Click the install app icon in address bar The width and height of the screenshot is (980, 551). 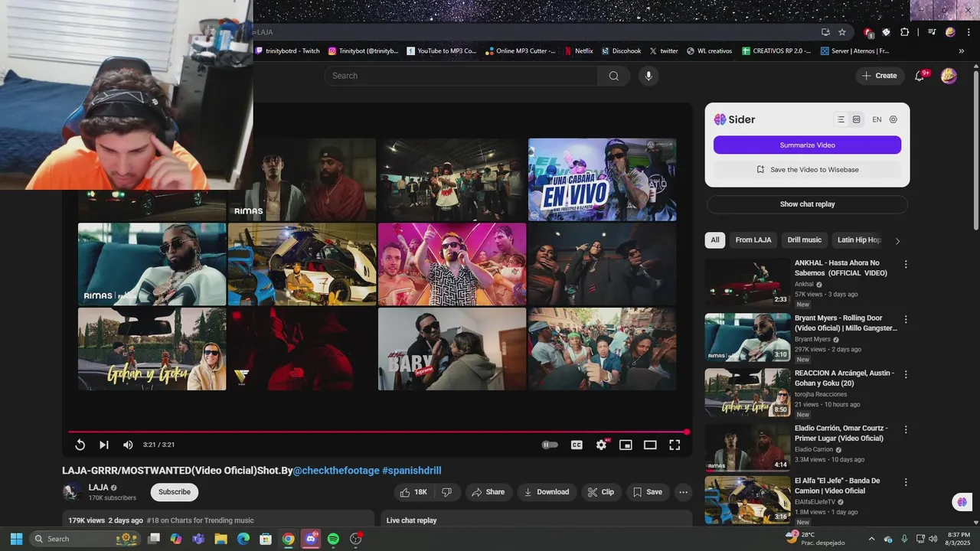click(825, 32)
